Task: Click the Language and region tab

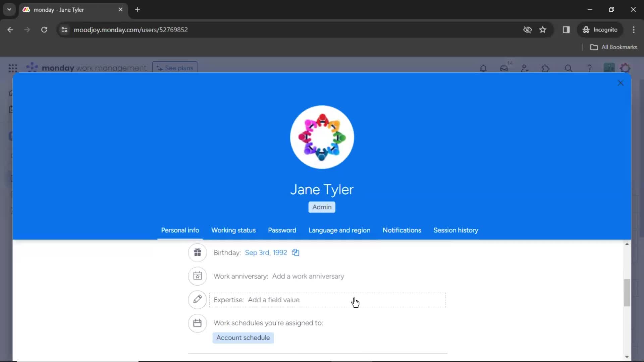Action: click(x=339, y=230)
